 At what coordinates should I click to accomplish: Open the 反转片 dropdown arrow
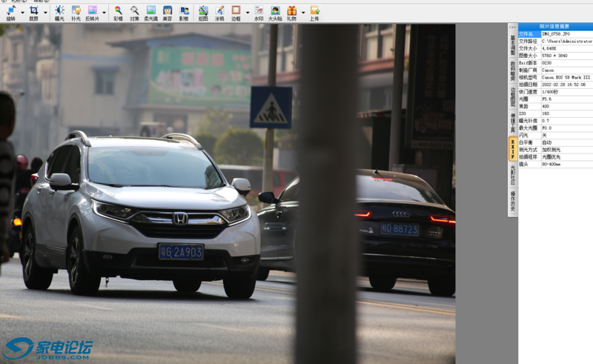click(104, 13)
